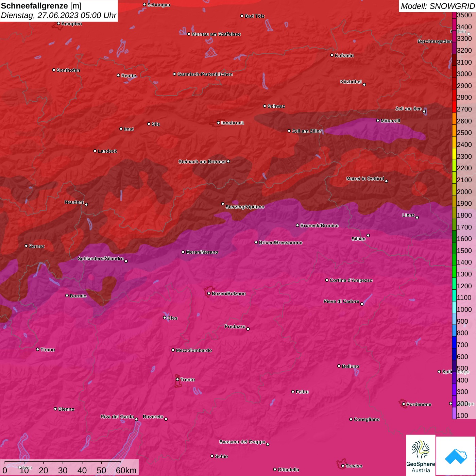This screenshot has height=476, width=476.
Task: Select the 700 blue legend swatch
Action: point(454,342)
